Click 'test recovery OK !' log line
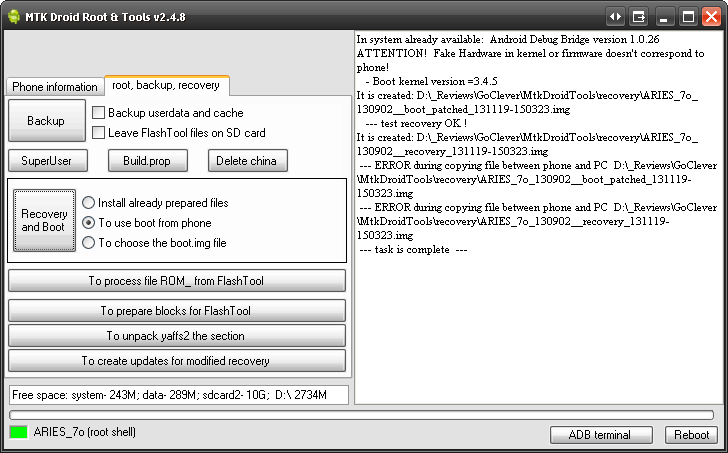Screen dimensions: 728x453 click(x=416, y=123)
